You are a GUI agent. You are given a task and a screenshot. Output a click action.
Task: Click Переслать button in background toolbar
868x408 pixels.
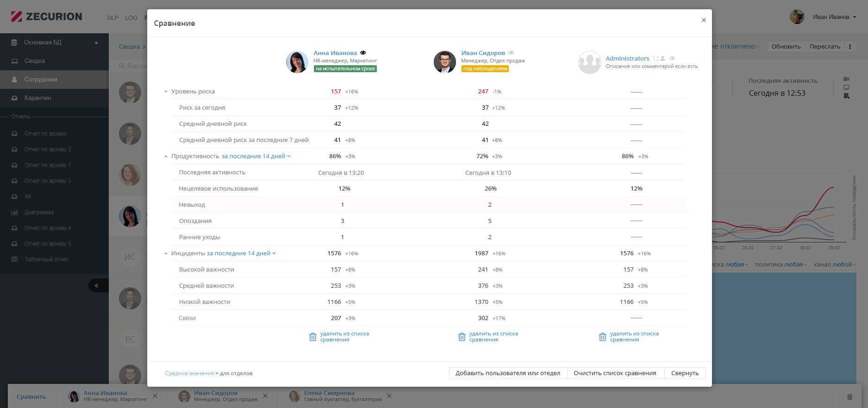point(825,47)
